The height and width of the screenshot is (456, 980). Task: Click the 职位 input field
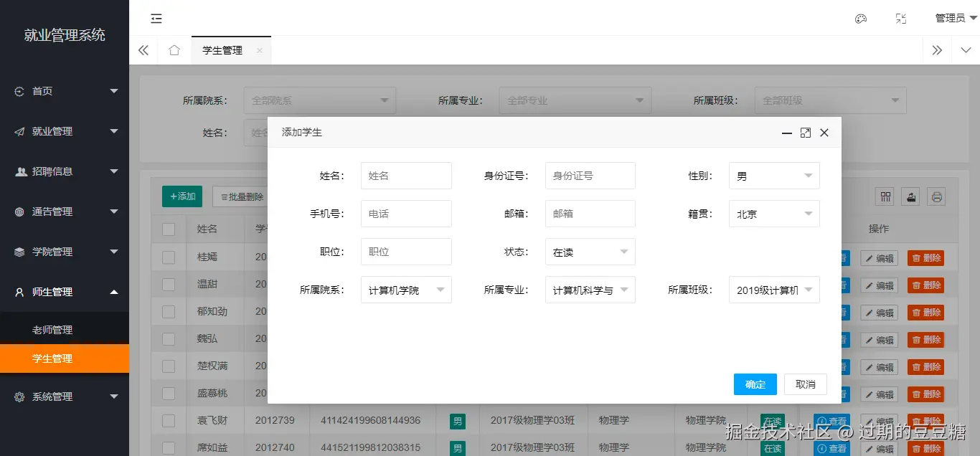pos(406,252)
